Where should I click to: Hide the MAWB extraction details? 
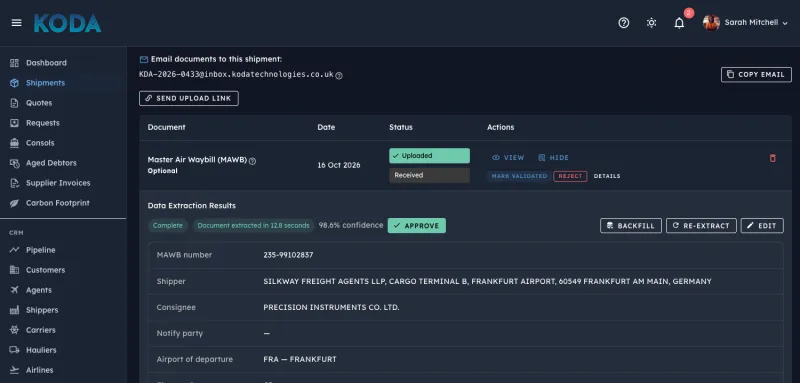[553, 158]
